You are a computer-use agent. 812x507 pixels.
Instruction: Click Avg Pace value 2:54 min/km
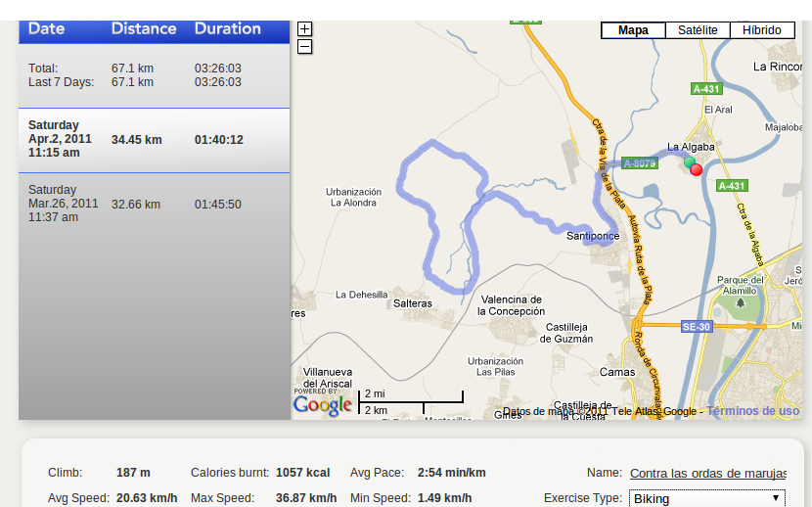tap(452, 473)
